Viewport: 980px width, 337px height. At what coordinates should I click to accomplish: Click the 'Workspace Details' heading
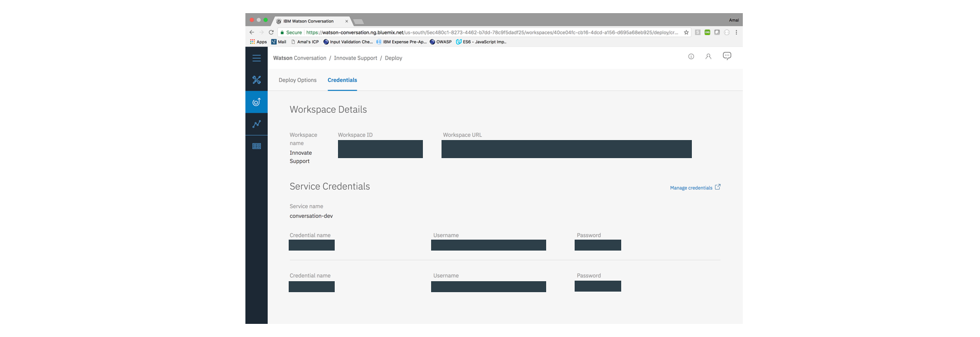[328, 109]
